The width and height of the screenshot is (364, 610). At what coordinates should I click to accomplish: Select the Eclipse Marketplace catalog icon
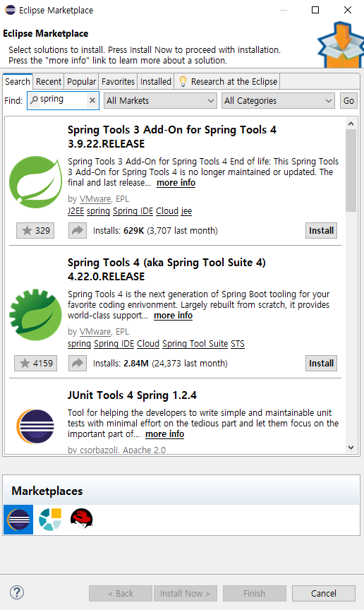pyautogui.click(x=18, y=520)
